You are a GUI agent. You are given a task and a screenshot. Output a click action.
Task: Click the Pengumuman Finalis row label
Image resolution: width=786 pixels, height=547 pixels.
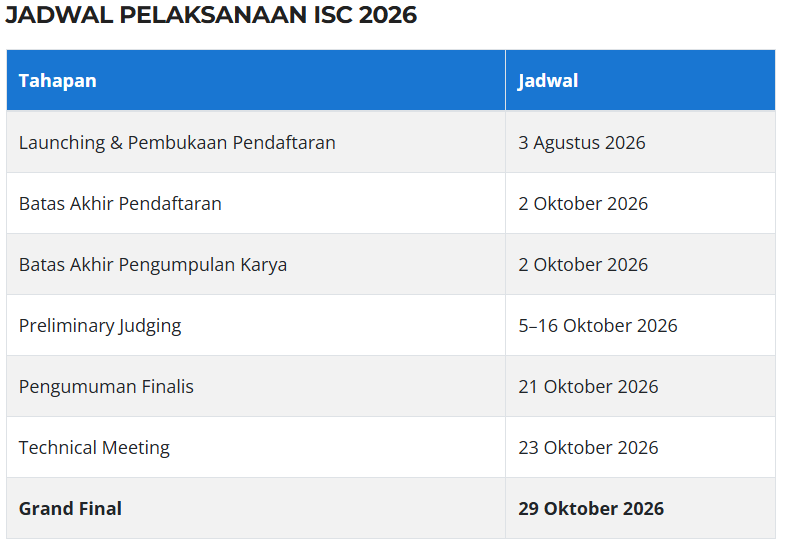coord(106,387)
